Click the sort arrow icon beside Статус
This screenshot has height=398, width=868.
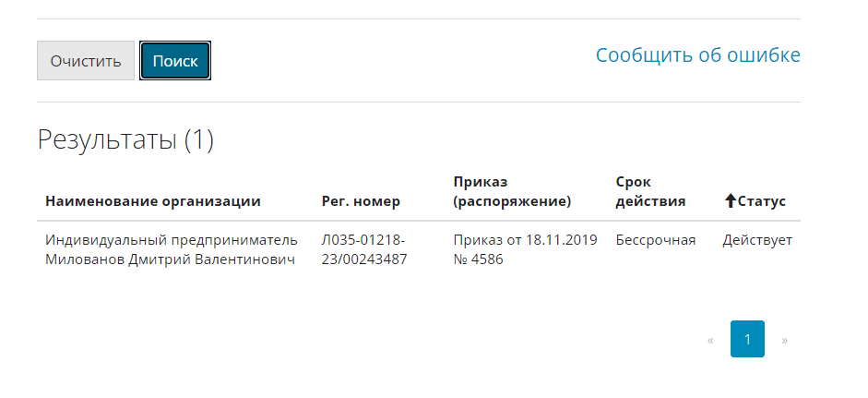(730, 201)
